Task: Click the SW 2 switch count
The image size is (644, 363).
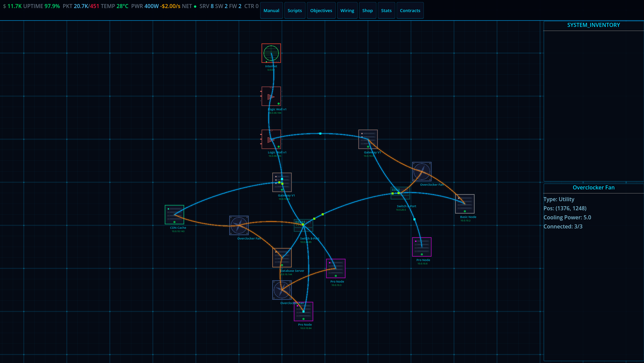Action: (222, 6)
